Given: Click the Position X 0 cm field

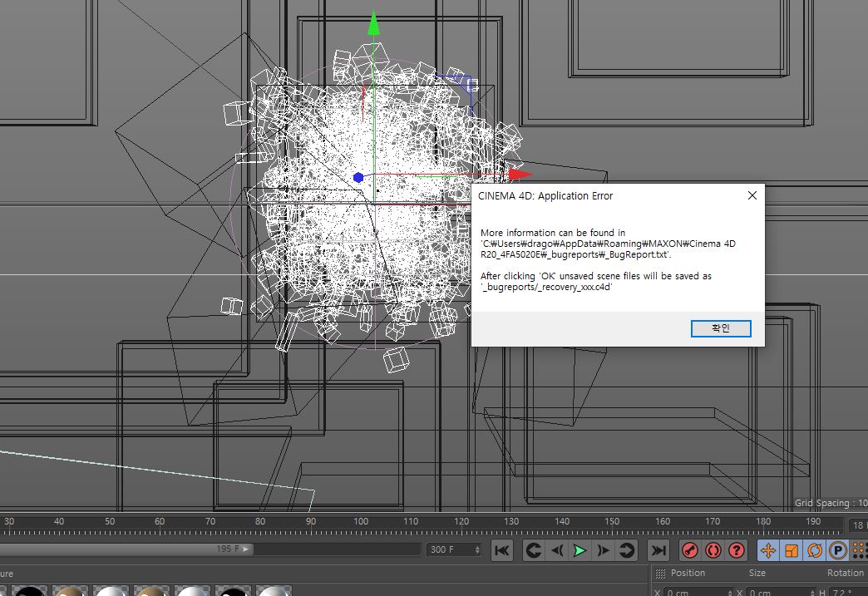Looking at the screenshot, I should coord(698,593).
